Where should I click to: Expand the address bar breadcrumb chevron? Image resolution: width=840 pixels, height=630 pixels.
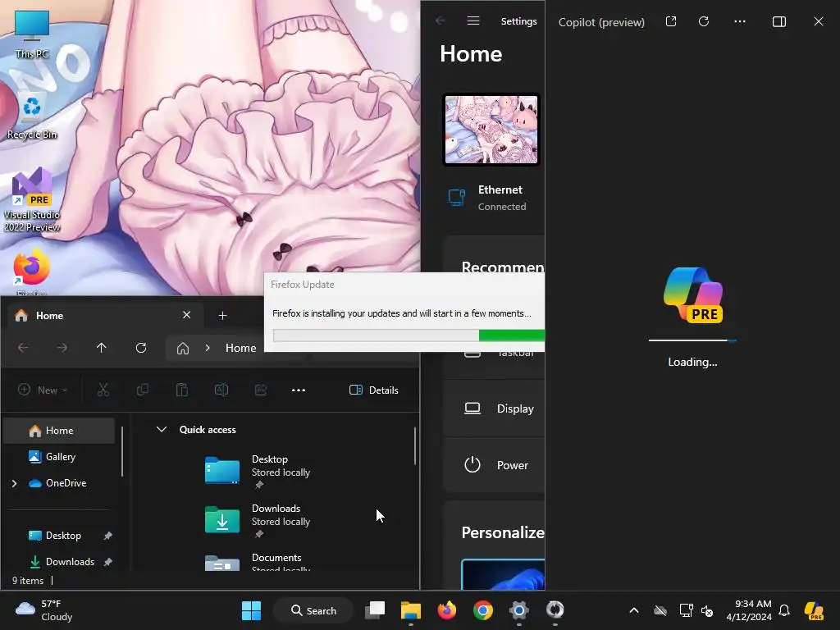[x=208, y=348]
